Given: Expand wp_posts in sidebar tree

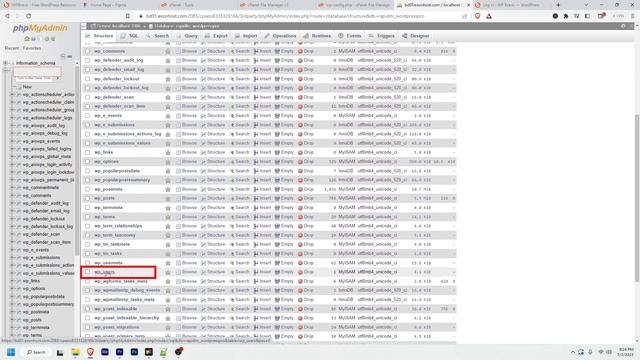Looking at the screenshot, I should (x=12, y=320).
